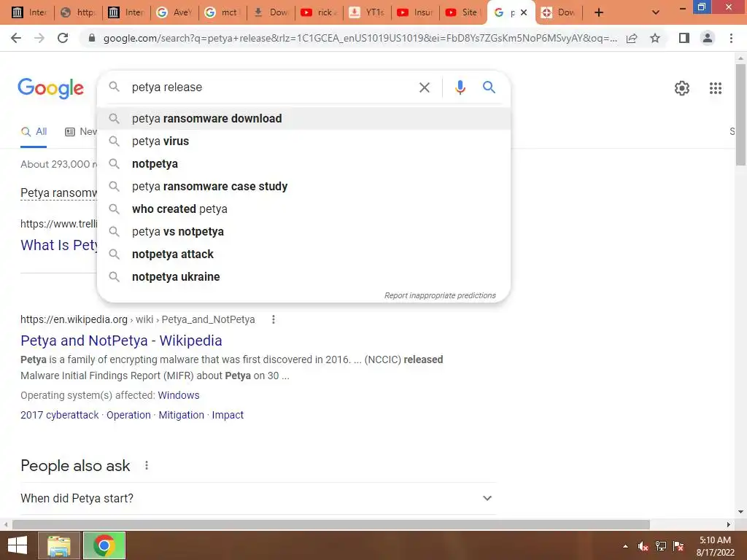Image resolution: width=747 pixels, height=560 pixels.
Task: Switch to the 'Site' YouTube tab
Action: tap(462, 12)
